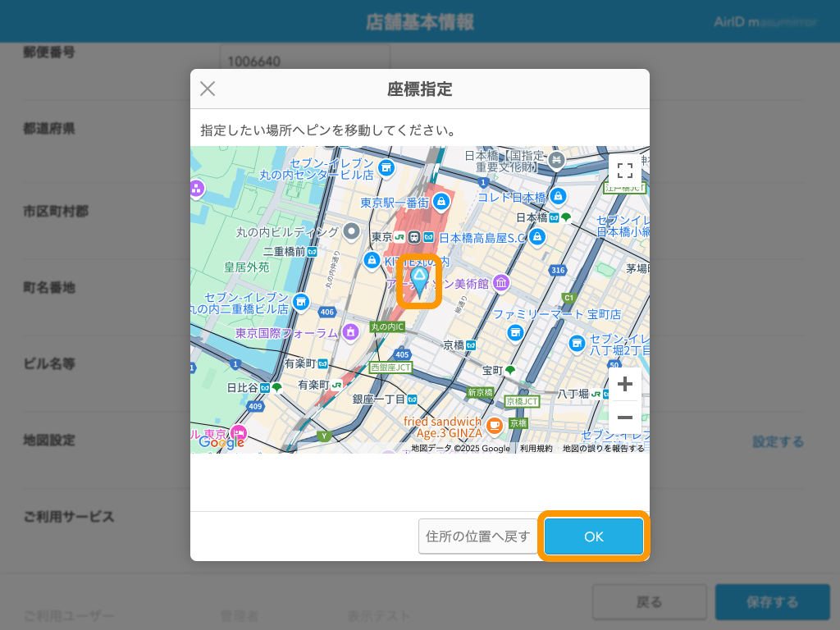The height and width of the screenshot is (630, 840).
Task: Click the 丸の内IC green sign
Action: coord(387,326)
